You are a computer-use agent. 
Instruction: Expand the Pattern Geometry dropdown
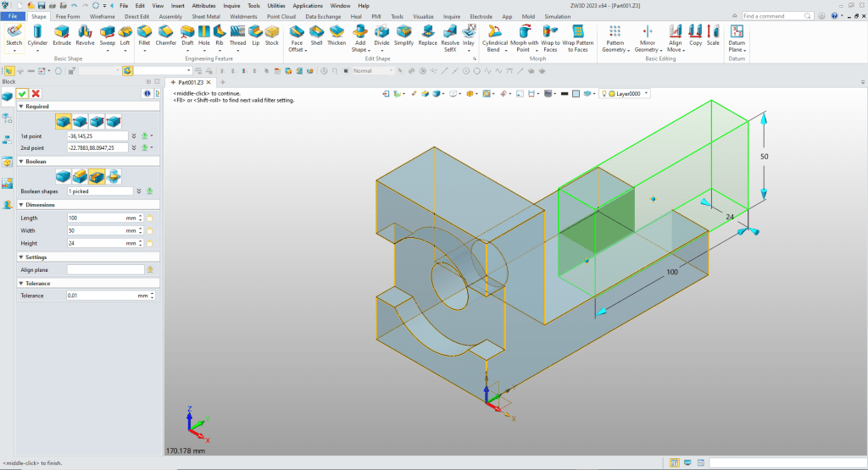626,50
